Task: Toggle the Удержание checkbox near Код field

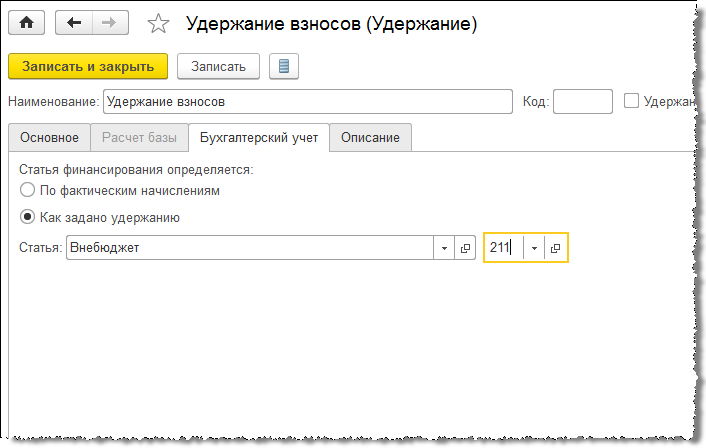Action: (631, 100)
